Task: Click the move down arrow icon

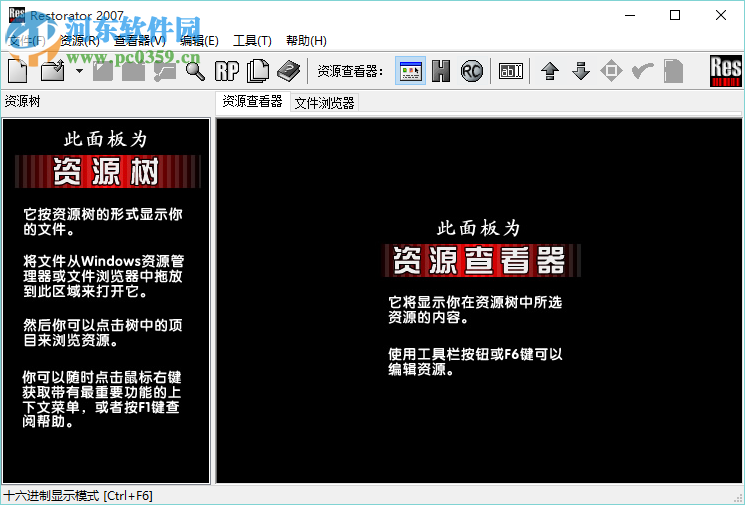Action: [581, 71]
